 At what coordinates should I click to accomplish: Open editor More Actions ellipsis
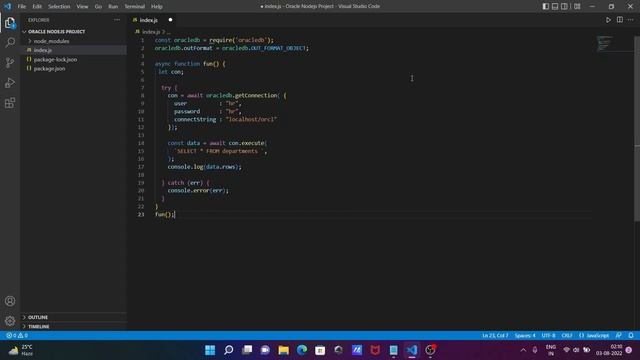coord(631,20)
